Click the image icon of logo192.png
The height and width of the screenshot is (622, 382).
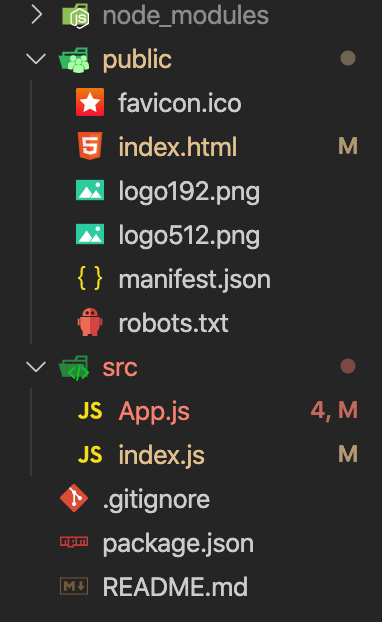90,190
